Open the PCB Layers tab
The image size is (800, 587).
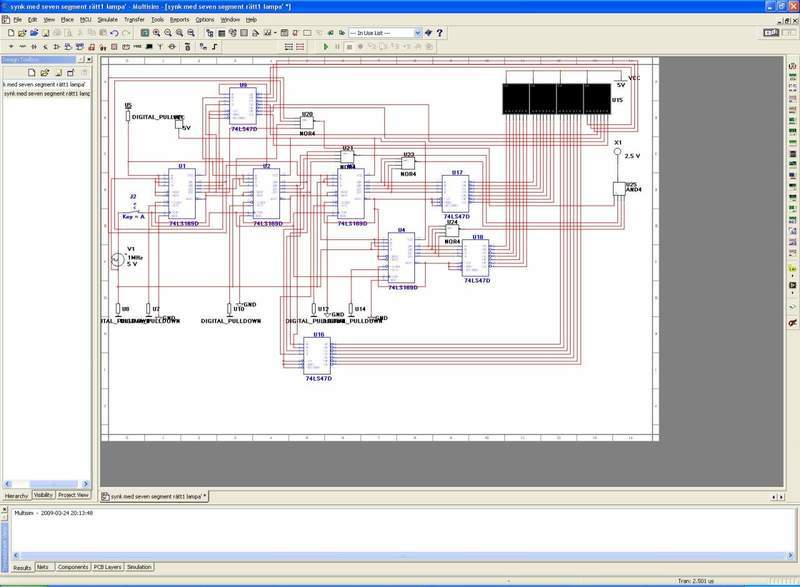point(108,567)
